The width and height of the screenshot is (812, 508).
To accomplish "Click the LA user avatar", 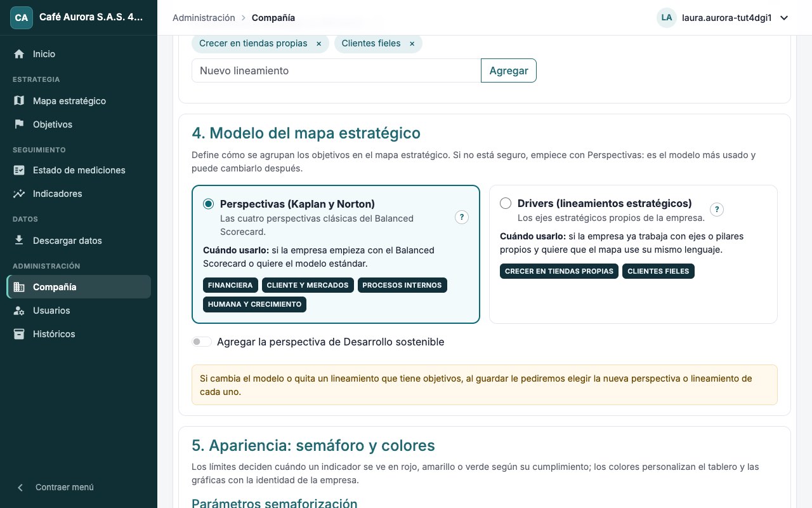I will tap(667, 18).
